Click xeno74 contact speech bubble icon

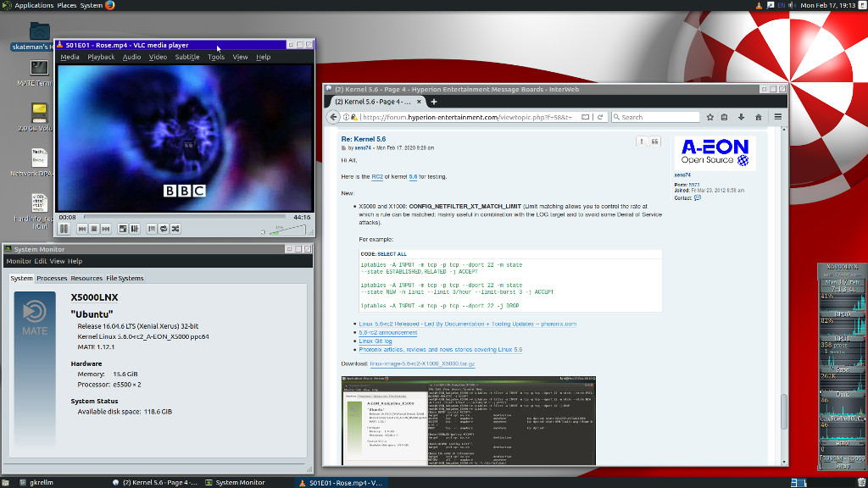click(x=698, y=198)
